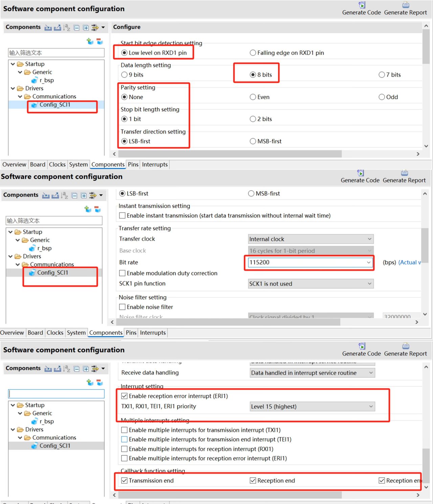Click Expand All icon in top Components toolbar
The image size is (433, 504).
(86, 28)
